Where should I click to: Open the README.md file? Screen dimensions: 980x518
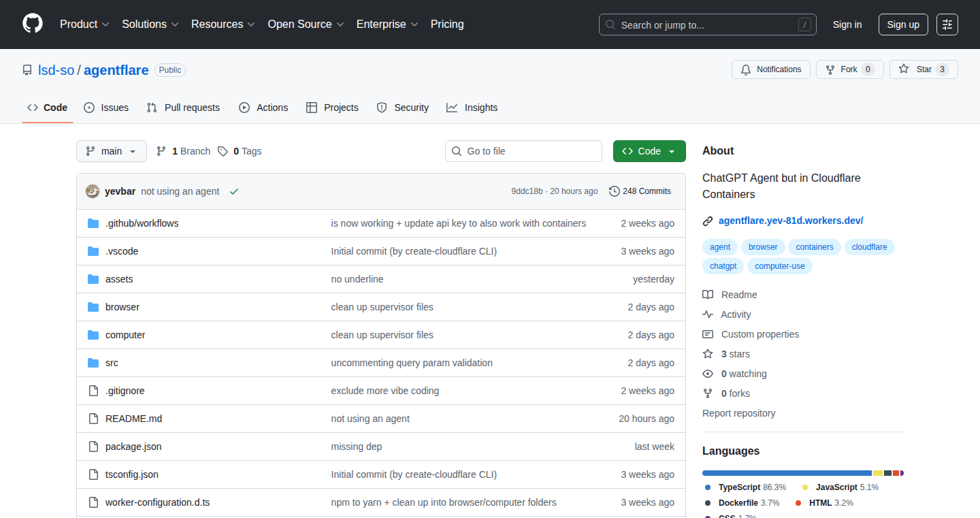point(133,419)
